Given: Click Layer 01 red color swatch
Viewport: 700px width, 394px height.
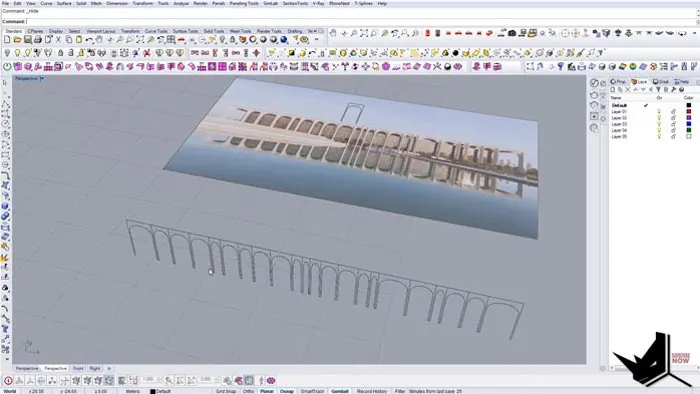Looking at the screenshot, I should click(x=688, y=112).
